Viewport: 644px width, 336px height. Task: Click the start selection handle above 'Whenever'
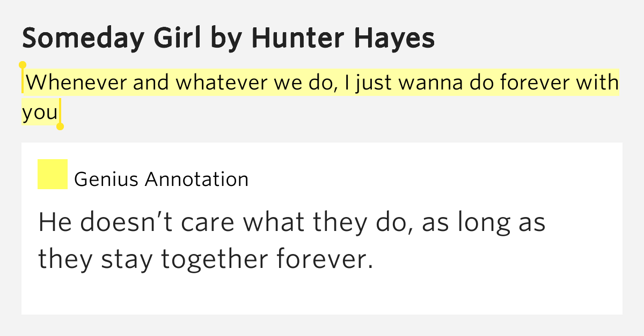pos(23,65)
